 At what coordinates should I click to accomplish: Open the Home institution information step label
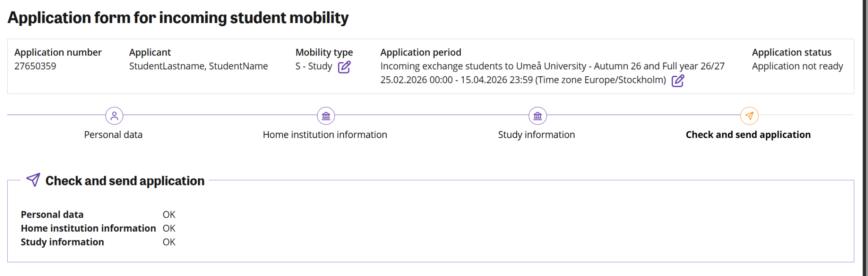coord(325,135)
